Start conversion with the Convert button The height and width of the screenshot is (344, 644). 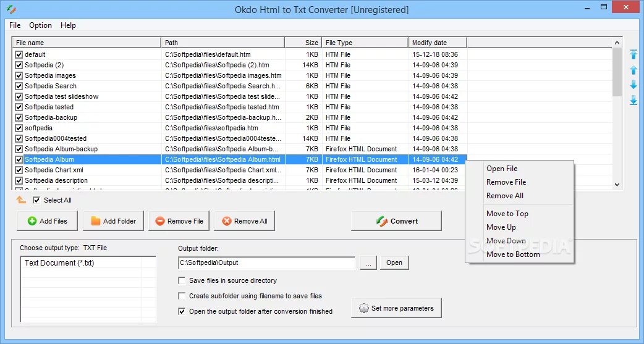coord(396,221)
